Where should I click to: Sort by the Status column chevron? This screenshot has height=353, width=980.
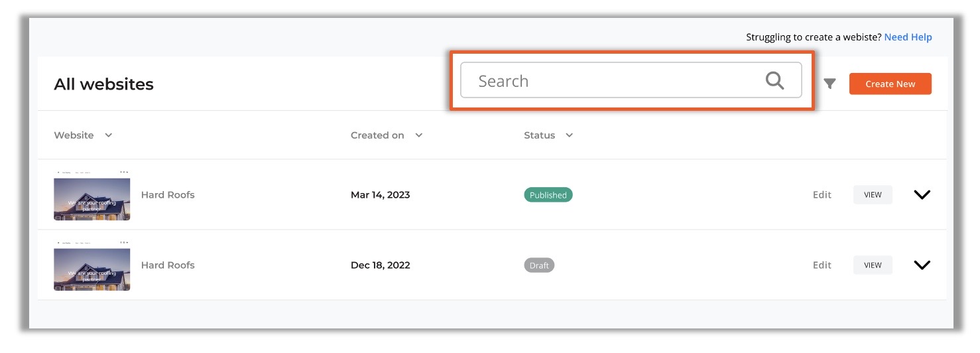[x=569, y=135]
